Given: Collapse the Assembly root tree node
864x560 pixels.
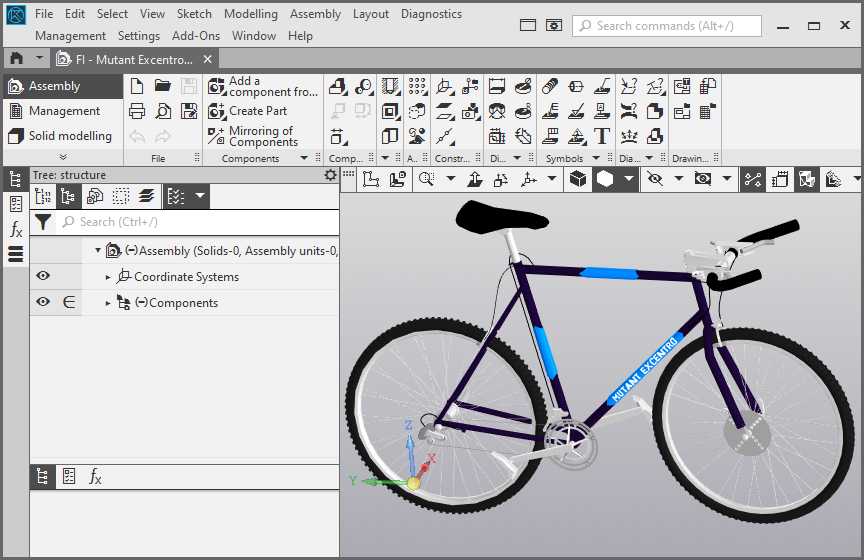Looking at the screenshot, I should click(97, 251).
